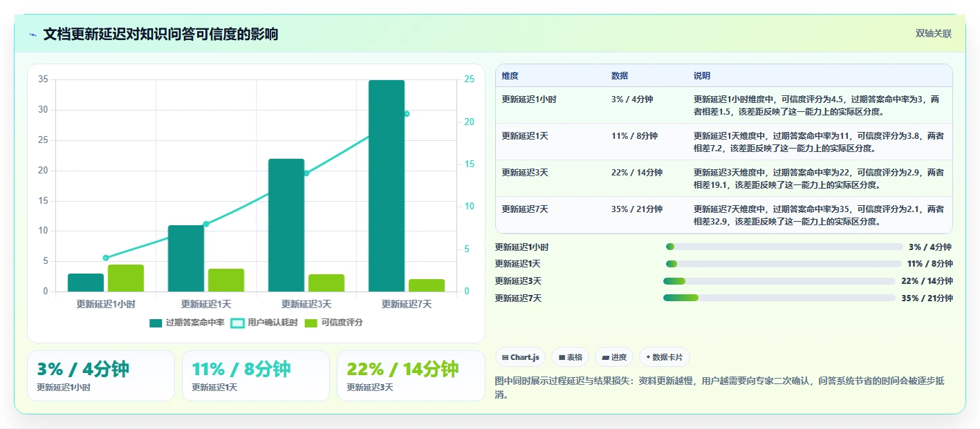The width and height of the screenshot is (980, 429).
Task: Toggle 过期答案命中率 legend swatch
Action: pyautogui.click(x=156, y=323)
